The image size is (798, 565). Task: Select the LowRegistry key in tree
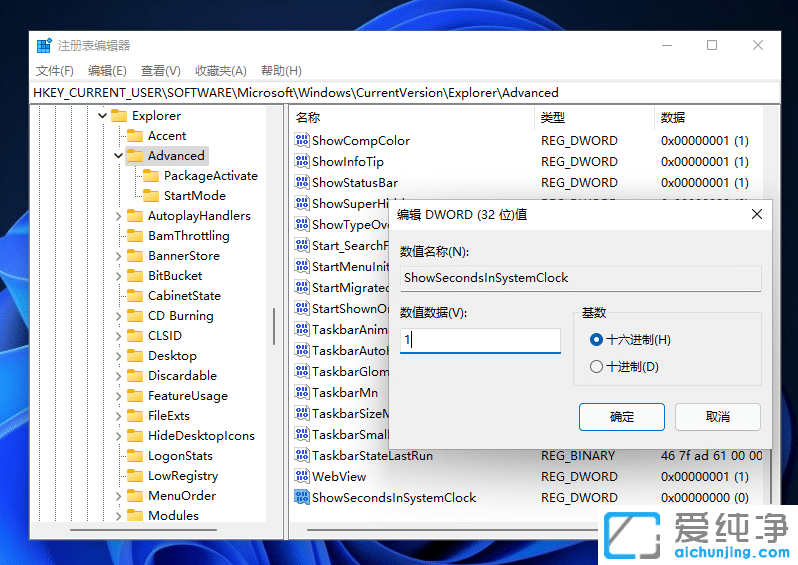point(183,475)
